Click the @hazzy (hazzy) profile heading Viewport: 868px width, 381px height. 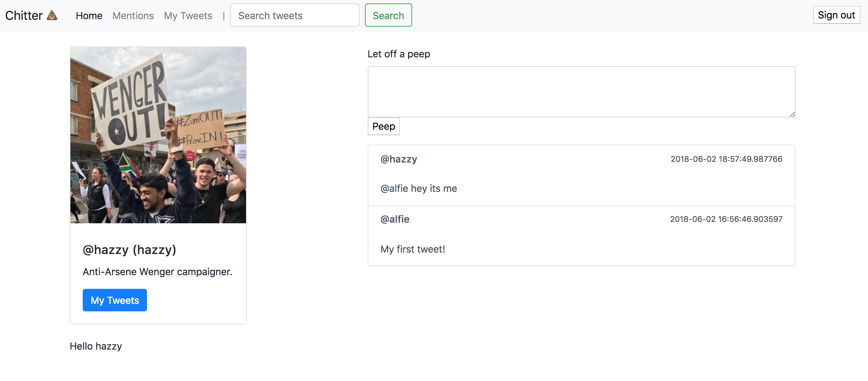[129, 250]
